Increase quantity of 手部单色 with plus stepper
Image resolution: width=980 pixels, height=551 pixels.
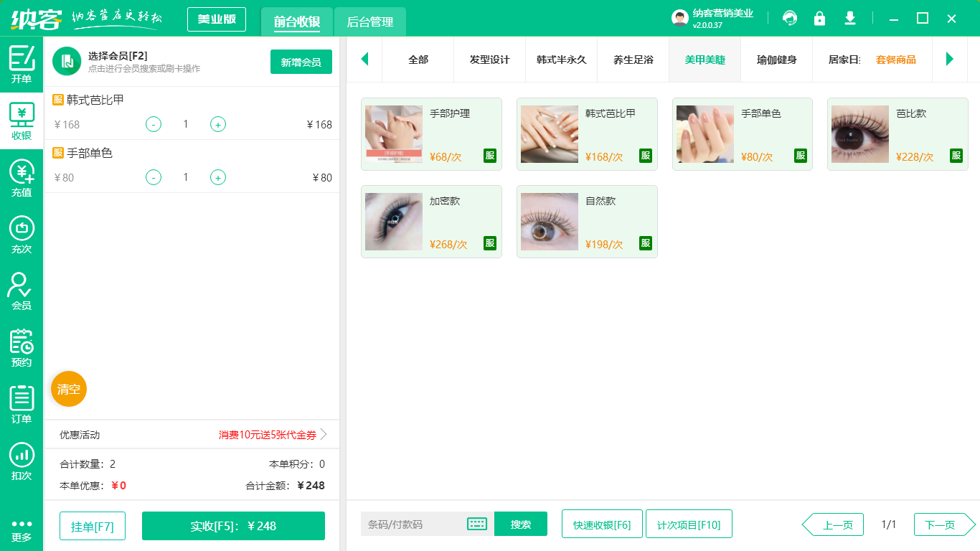217,177
